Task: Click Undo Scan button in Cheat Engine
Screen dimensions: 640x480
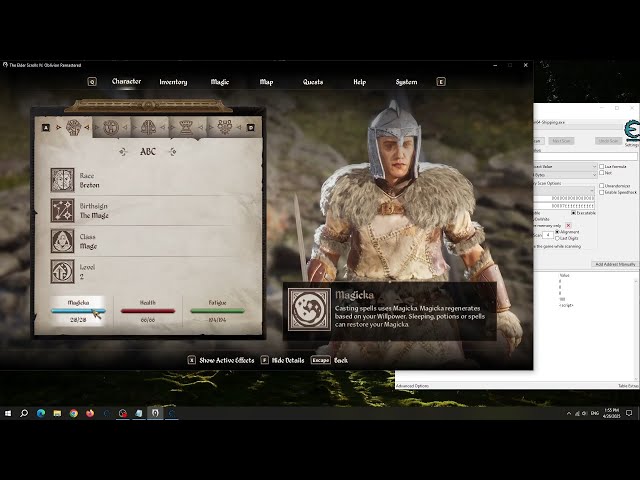Action: [x=608, y=141]
